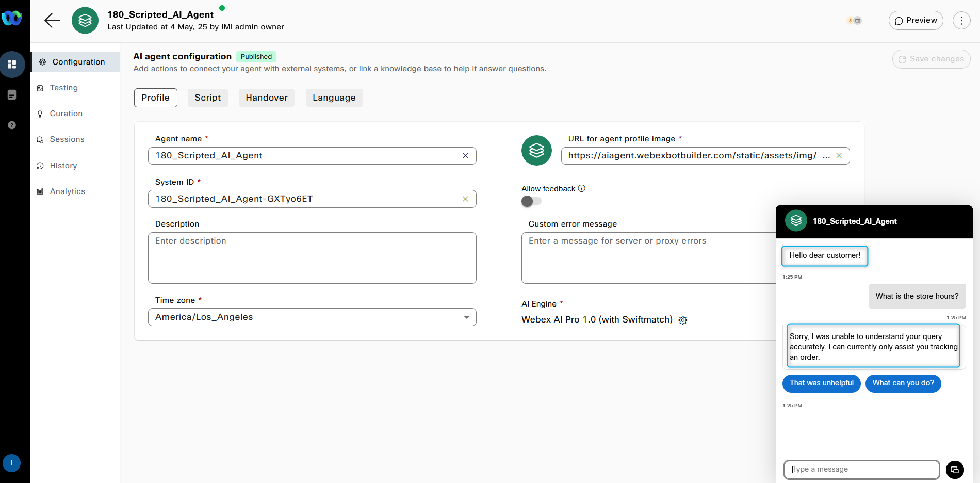
Task: Clear the System ID field
Action: (465, 199)
